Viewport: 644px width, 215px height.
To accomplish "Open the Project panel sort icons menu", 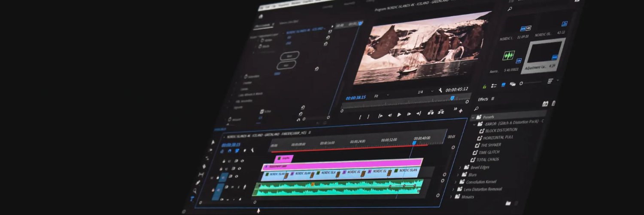I will pyautogui.click(x=550, y=81).
